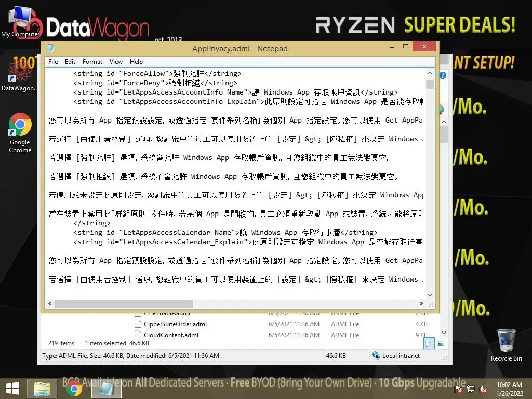Click Explorer scrollbar down arrow
The height and width of the screenshot is (399, 532).
tap(444, 333)
